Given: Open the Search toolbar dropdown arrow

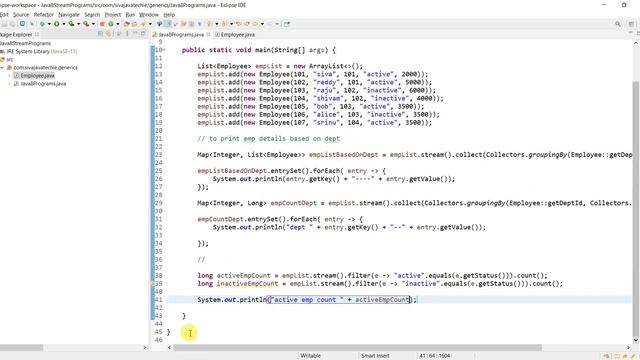Looking at the screenshot, I should coord(150,24).
